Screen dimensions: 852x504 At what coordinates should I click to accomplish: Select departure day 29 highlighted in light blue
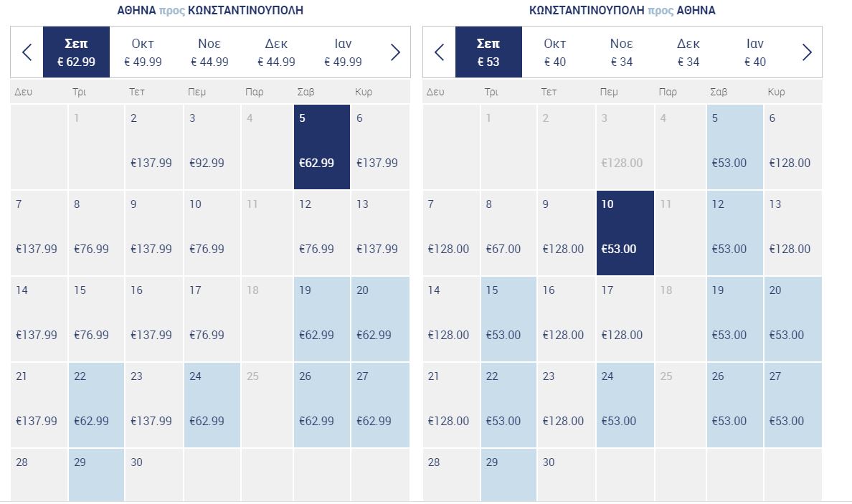point(96,475)
